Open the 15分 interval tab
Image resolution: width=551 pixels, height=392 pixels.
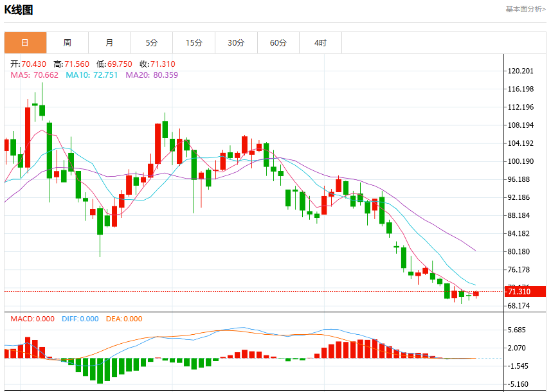pos(194,43)
